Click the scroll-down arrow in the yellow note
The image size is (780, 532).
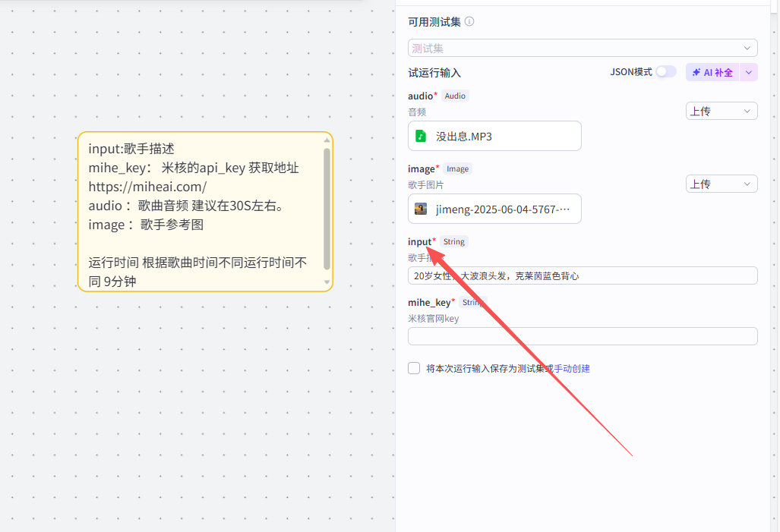pyautogui.click(x=327, y=282)
